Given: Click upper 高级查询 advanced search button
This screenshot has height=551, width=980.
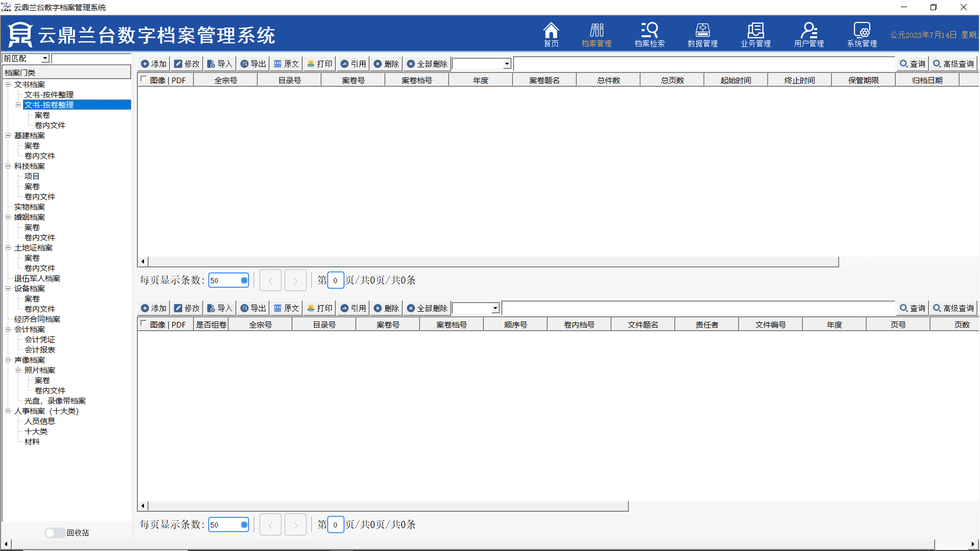Looking at the screenshot, I should (x=953, y=64).
